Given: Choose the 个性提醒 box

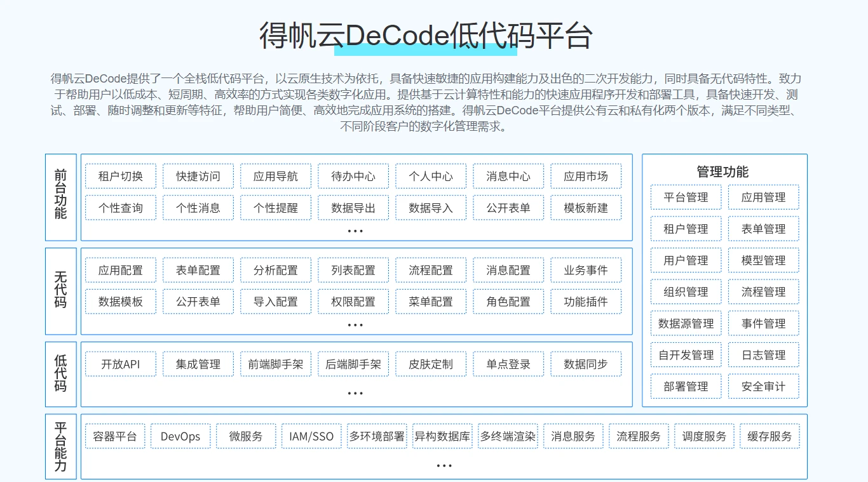Looking at the screenshot, I should pyautogui.click(x=276, y=208).
